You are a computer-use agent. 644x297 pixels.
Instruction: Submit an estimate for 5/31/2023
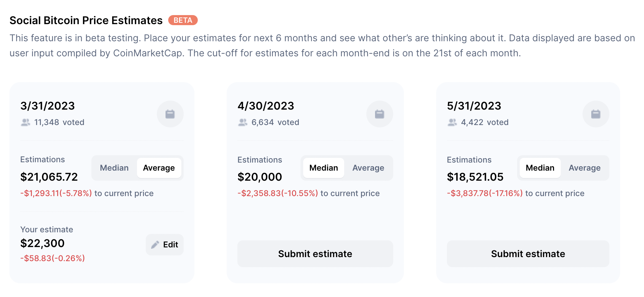pos(528,254)
